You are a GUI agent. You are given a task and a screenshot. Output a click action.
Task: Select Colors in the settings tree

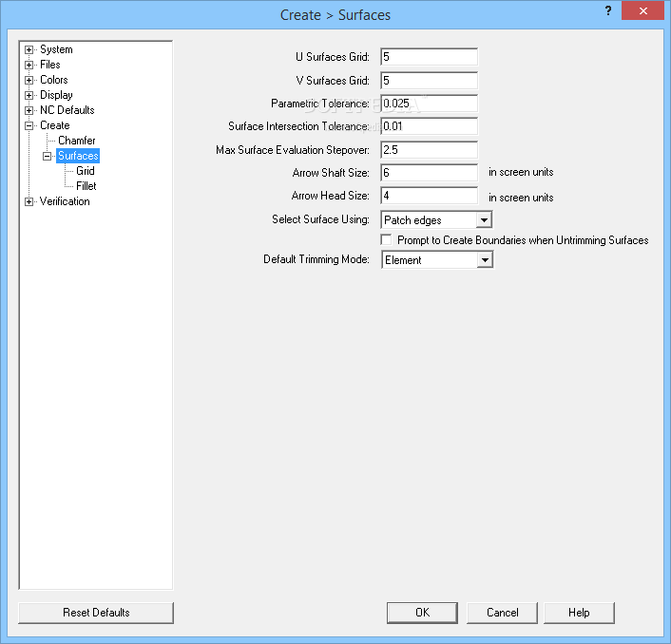pyautogui.click(x=54, y=80)
